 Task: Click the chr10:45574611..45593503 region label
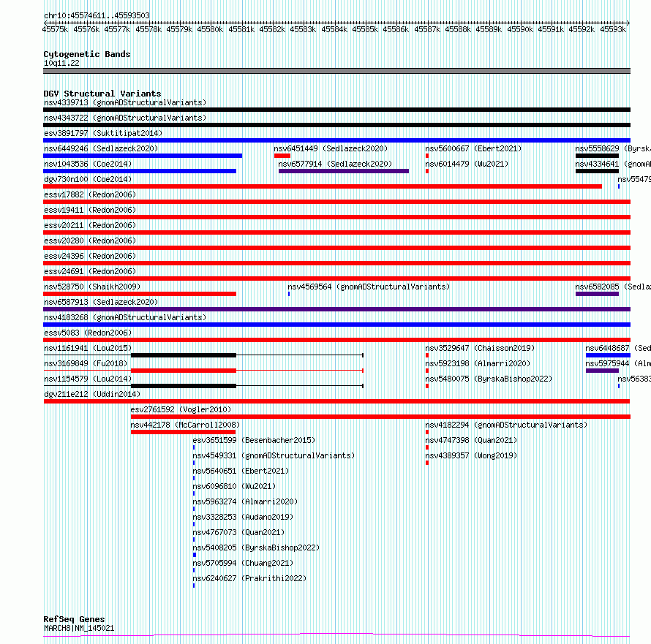(x=97, y=15)
